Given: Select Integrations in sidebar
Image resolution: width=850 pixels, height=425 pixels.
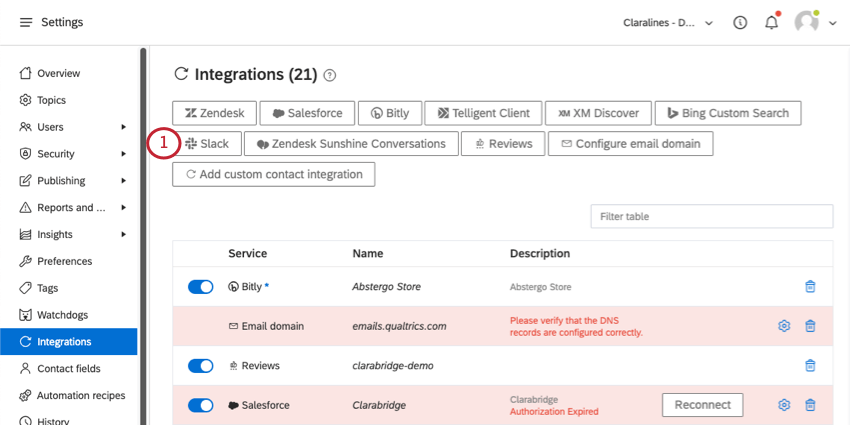Looking at the screenshot, I should point(68,342).
